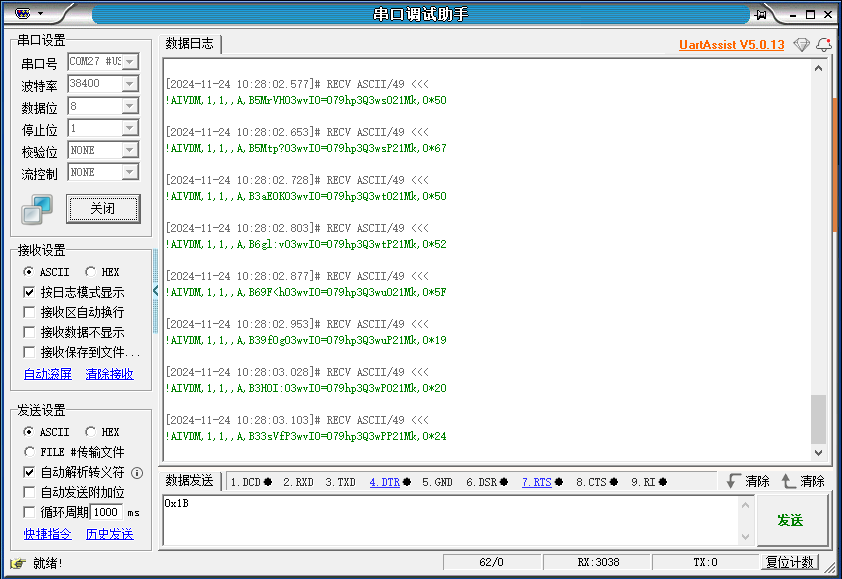Clear the send area with the left 清除 icon

[749, 481]
